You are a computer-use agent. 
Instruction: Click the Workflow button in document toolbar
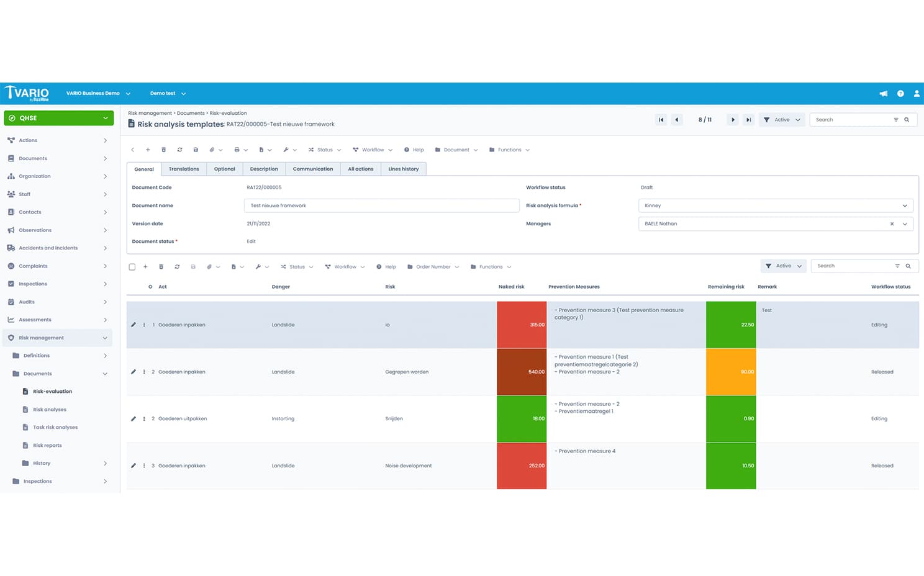click(x=373, y=150)
